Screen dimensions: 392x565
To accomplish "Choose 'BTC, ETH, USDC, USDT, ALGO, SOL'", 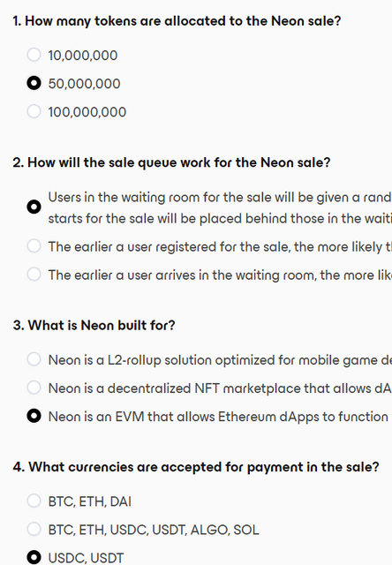I will tap(34, 529).
